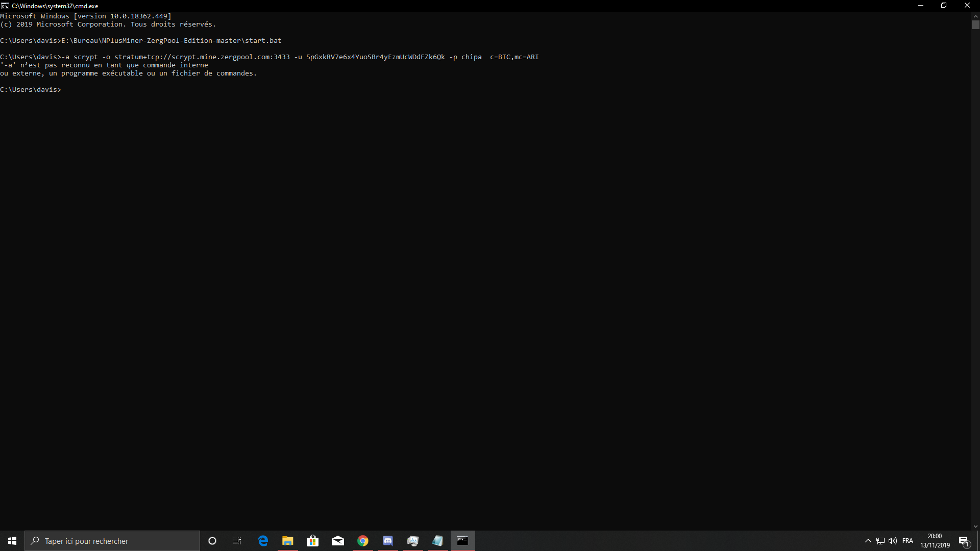Open Microsoft Edge from the taskbar
The height and width of the screenshot is (551, 980).
(263, 540)
